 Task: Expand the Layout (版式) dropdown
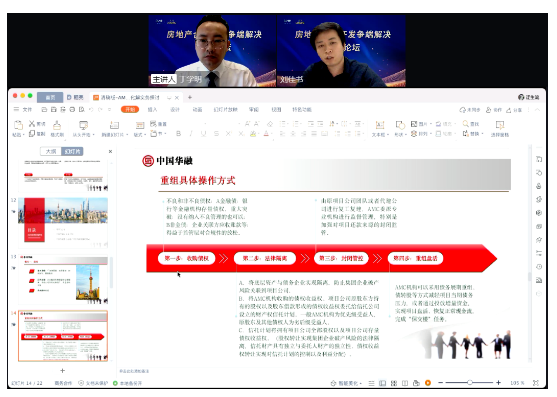pos(146,135)
